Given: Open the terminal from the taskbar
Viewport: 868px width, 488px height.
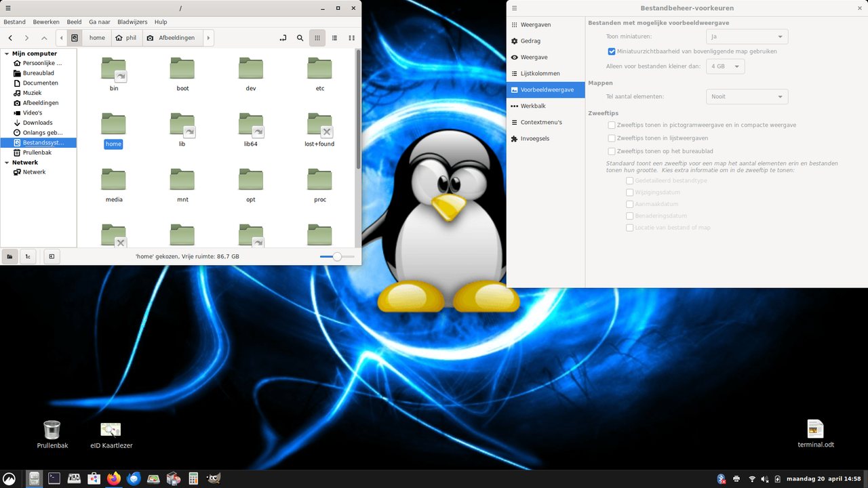Looking at the screenshot, I should [54, 479].
